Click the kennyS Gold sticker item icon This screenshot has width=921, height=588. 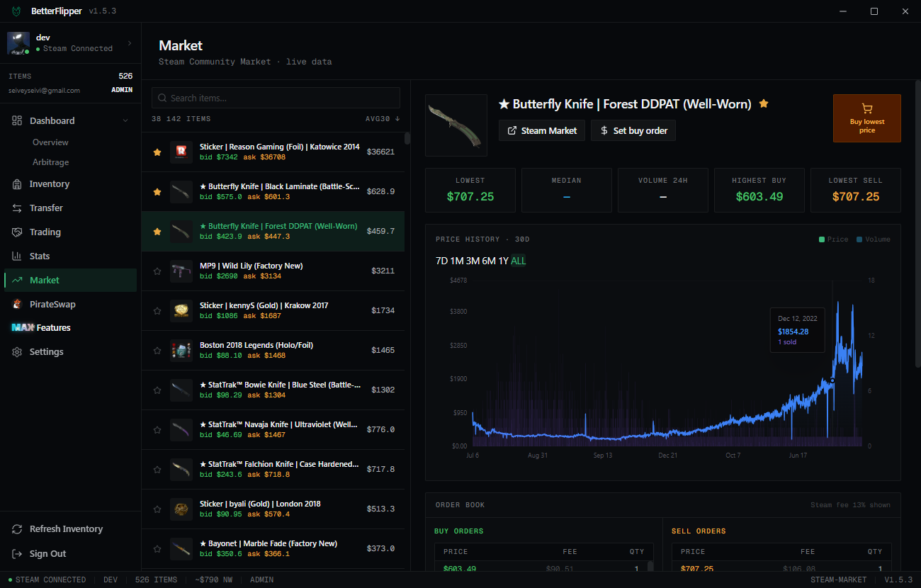pyautogui.click(x=181, y=311)
